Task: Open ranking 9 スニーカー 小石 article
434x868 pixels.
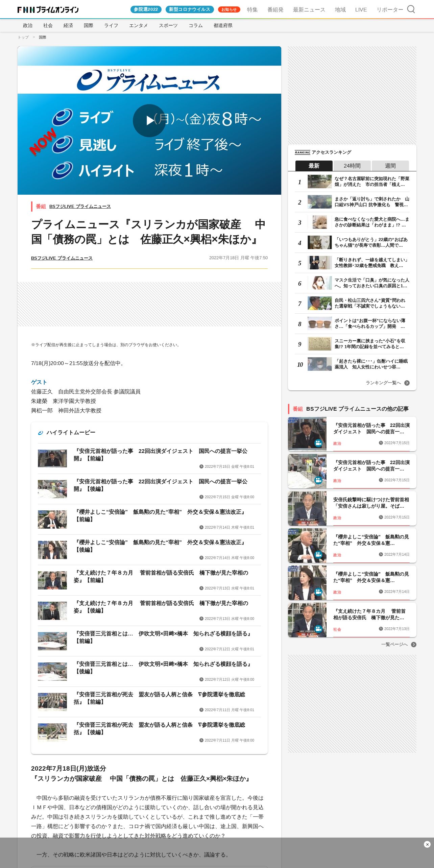Action: (x=352, y=344)
